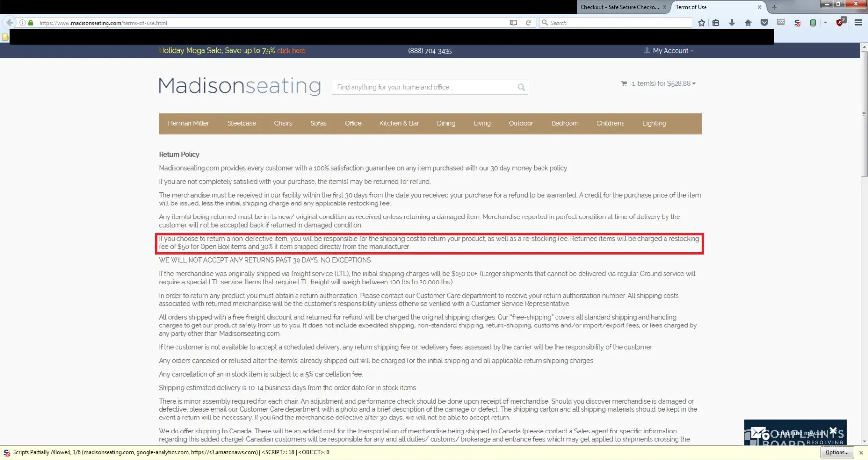Open the Childrens category
Viewport: 868px width, 460px height.
[610, 123]
